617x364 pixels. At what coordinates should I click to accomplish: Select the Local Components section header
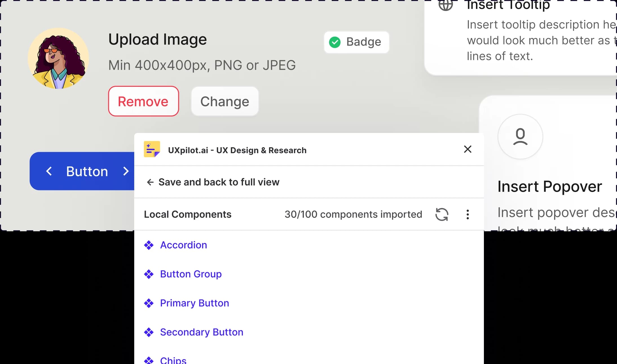188,214
